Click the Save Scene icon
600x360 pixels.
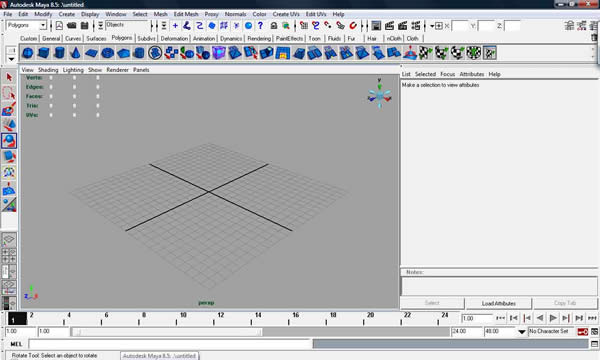[85, 26]
